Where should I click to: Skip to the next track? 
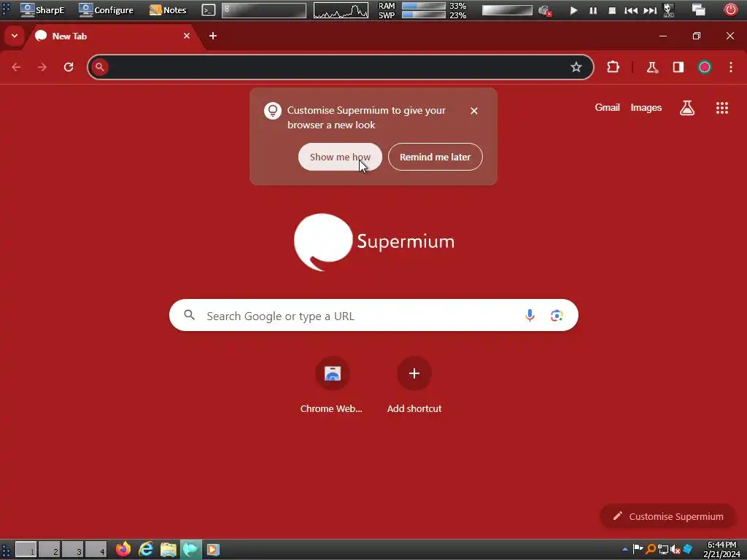click(x=650, y=10)
